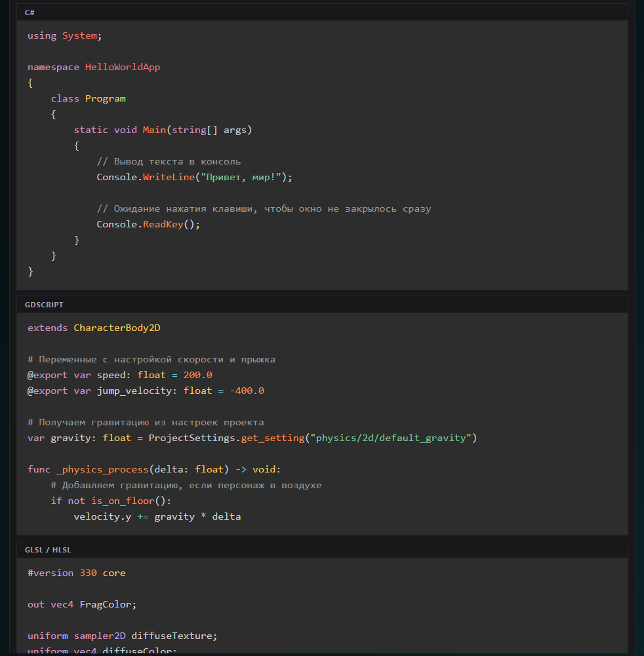Select the "namespace HelloWorldApp" line

click(x=94, y=67)
